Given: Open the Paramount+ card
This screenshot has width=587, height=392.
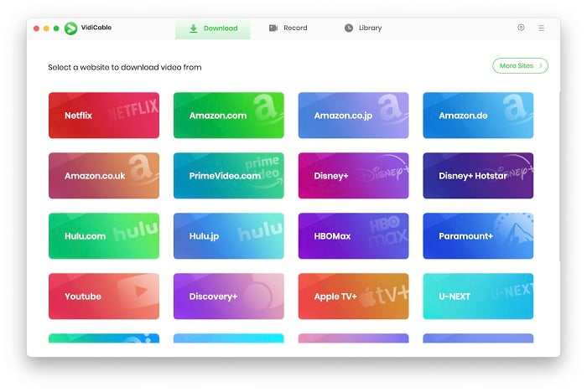Looking at the screenshot, I should pos(478,236).
